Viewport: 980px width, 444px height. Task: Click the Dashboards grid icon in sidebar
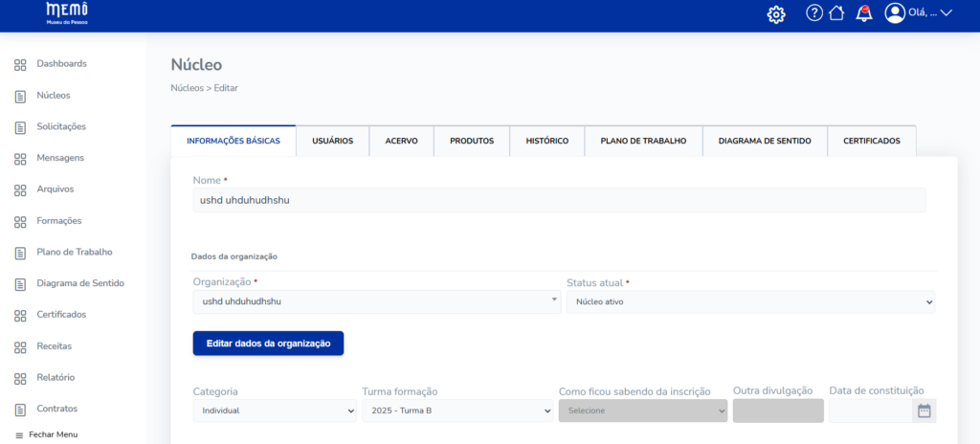[x=20, y=64]
